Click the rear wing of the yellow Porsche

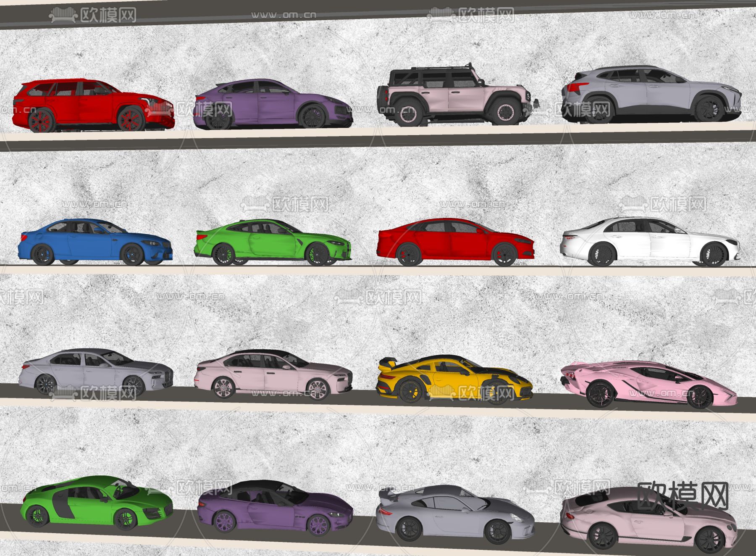tap(388, 363)
